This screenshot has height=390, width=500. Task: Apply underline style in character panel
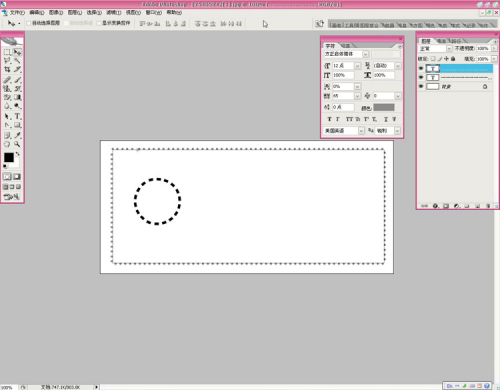pyautogui.click(x=386, y=119)
